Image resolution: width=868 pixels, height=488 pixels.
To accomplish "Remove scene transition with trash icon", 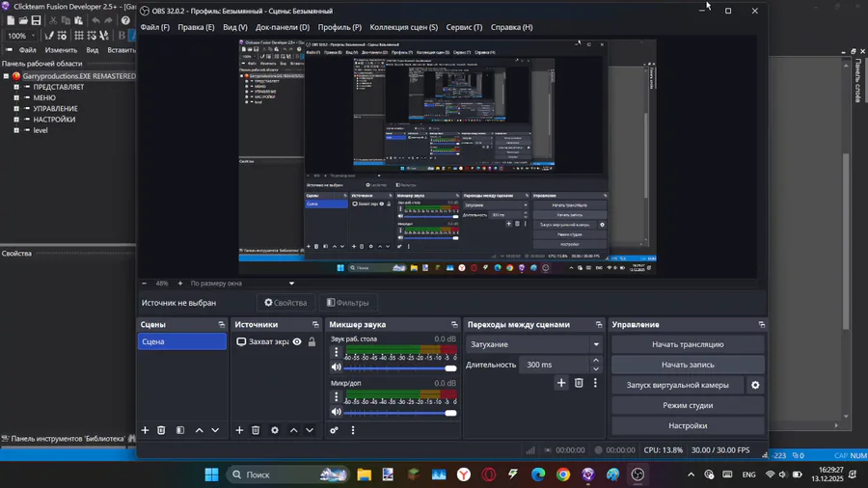I will 579,383.
